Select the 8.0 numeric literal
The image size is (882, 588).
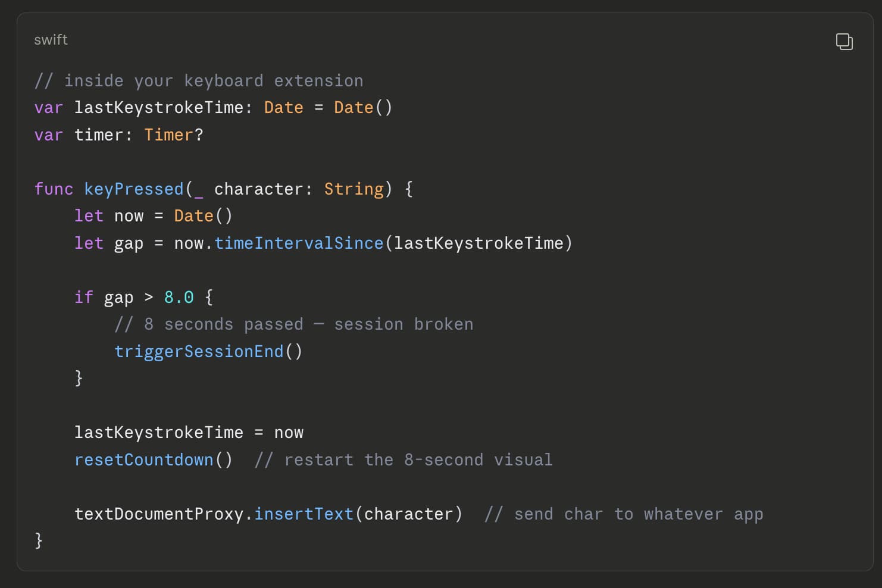tap(178, 297)
